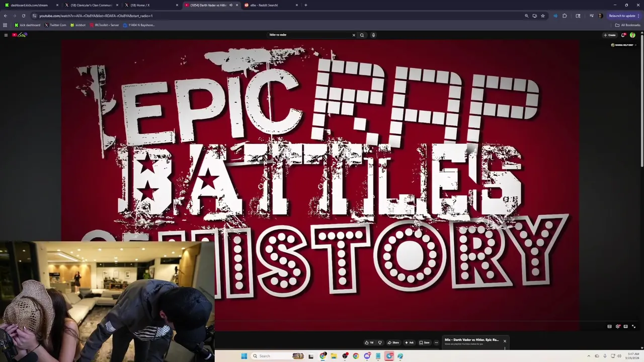Switch to the Home / X tab
Screen dimensions: 644x362
point(151,5)
